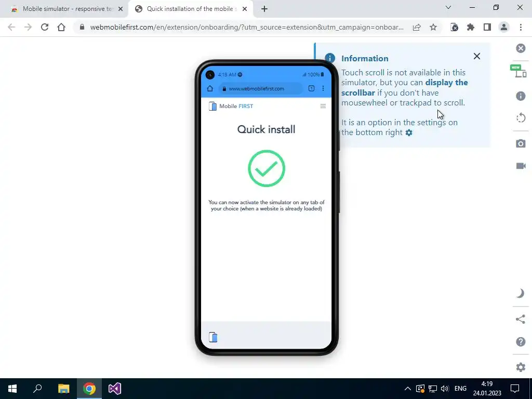Close the mobile simulator with the X icon
Screen dimensions: 532x399
click(521, 48)
